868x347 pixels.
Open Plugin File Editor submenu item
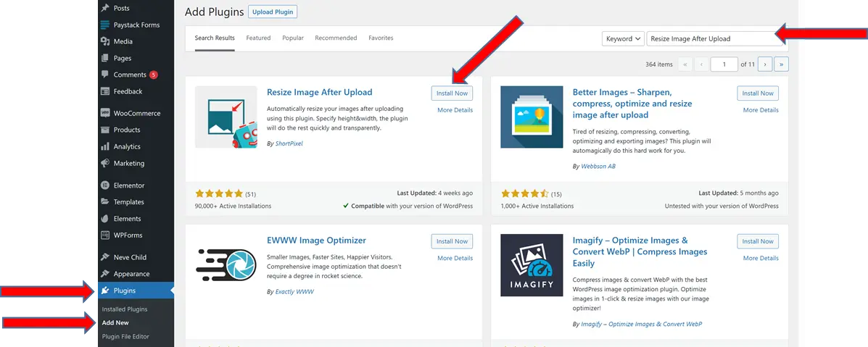[x=125, y=336]
